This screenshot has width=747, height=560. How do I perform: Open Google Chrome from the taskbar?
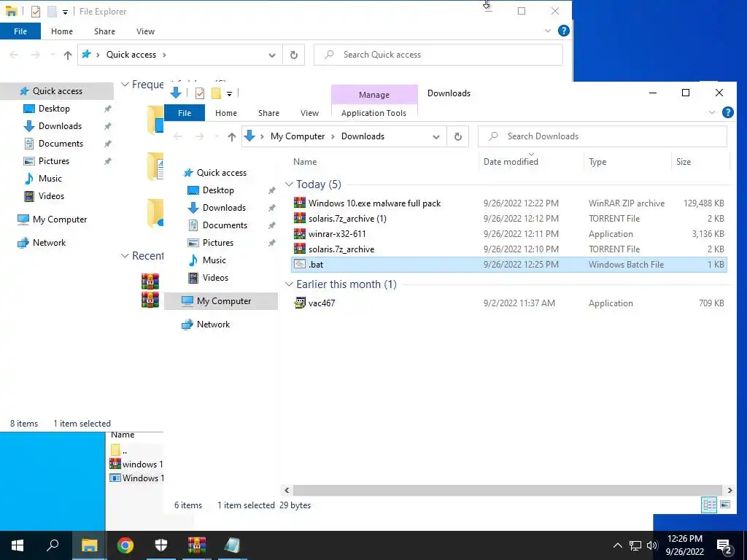(125, 545)
